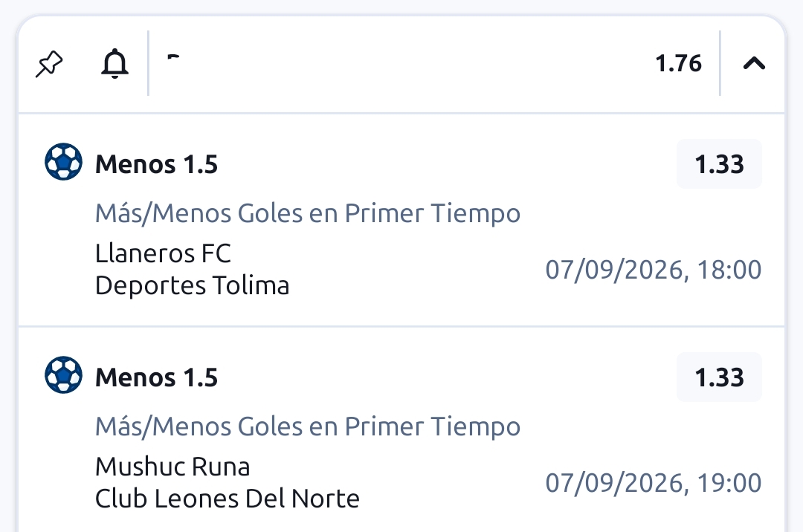This screenshot has height=532, width=803.
Task: Click the 07/09/2026, 18:00 match time
Action: point(654,270)
